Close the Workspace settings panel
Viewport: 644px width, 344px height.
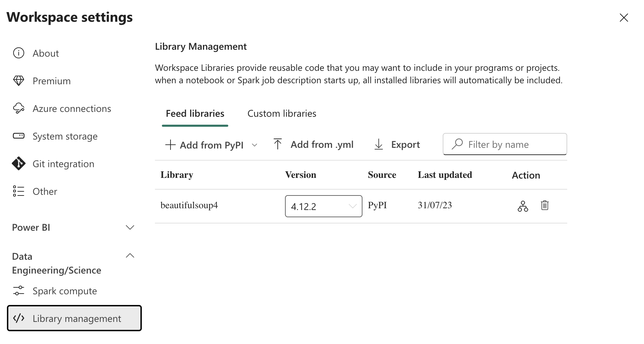click(624, 18)
